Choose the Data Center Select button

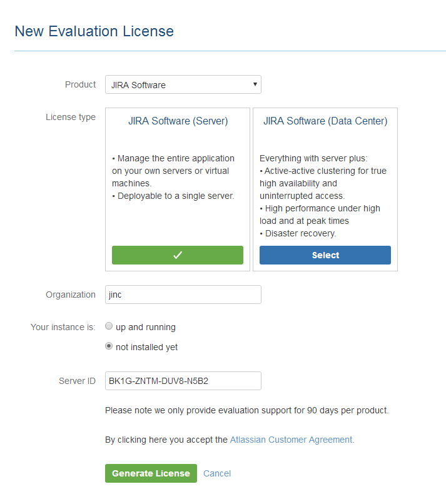325,255
